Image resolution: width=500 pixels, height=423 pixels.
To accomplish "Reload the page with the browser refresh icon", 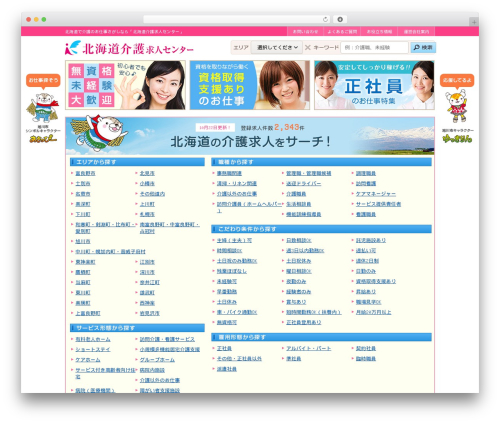I will coord(325,19).
